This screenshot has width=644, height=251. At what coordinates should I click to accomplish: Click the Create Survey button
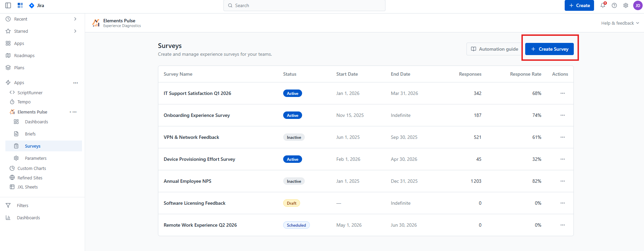click(549, 49)
